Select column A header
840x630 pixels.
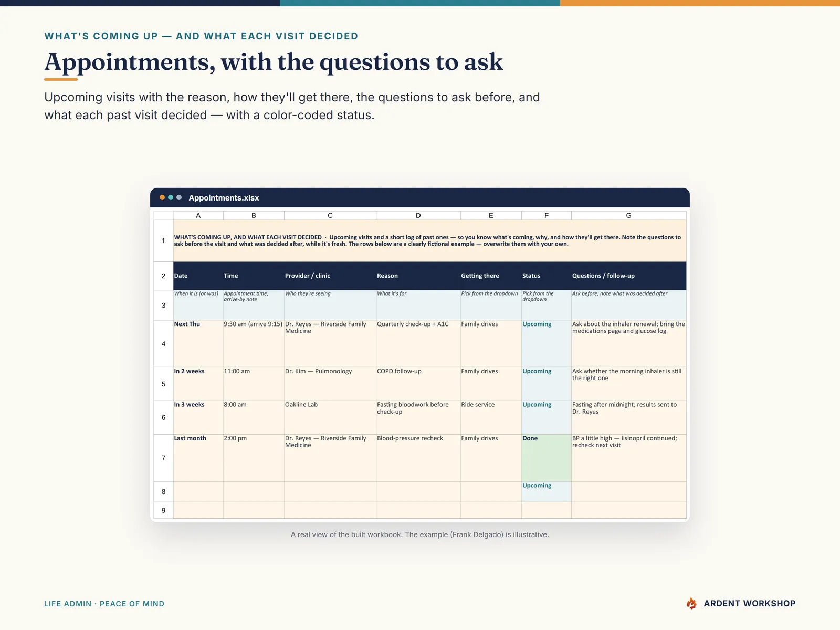coord(198,215)
